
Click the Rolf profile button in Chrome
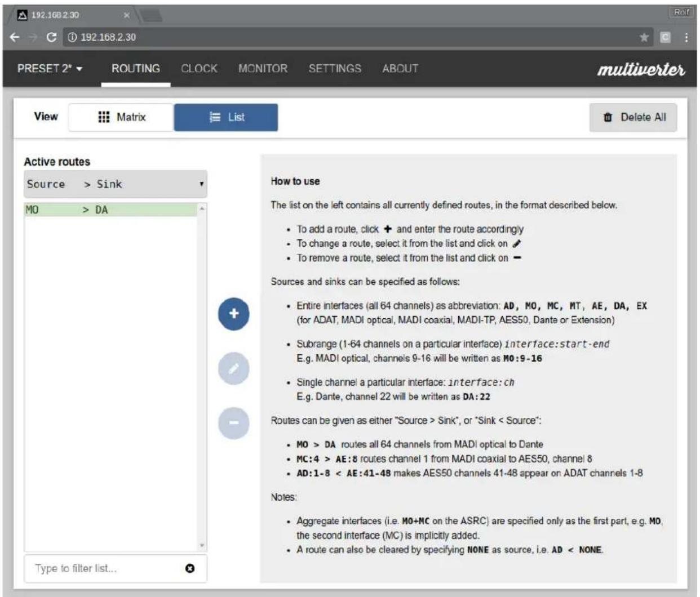(680, 12)
